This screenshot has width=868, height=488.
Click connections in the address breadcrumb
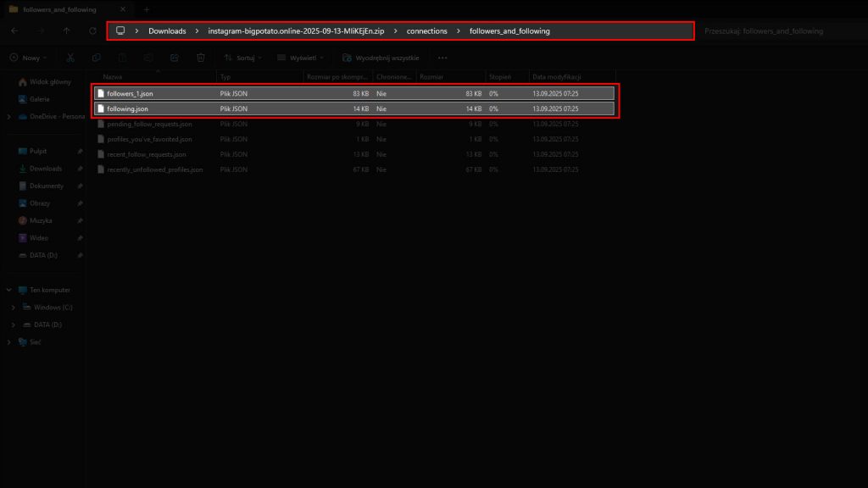tap(426, 31)
